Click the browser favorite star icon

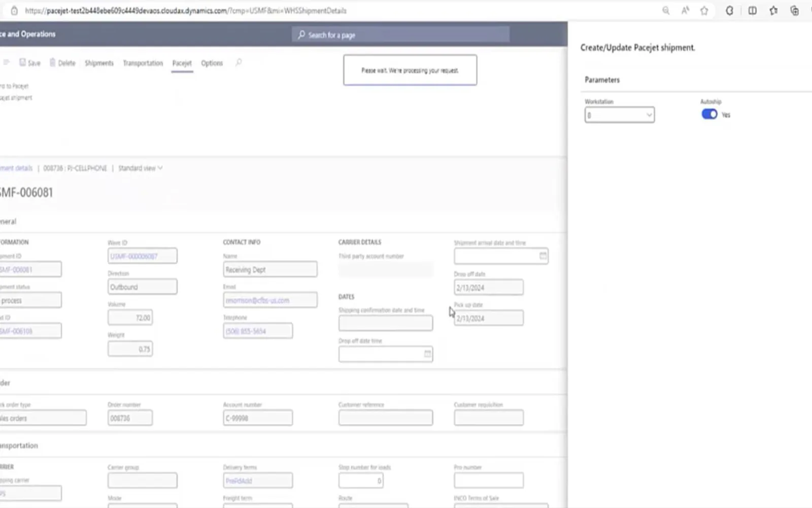pos(704,11)
